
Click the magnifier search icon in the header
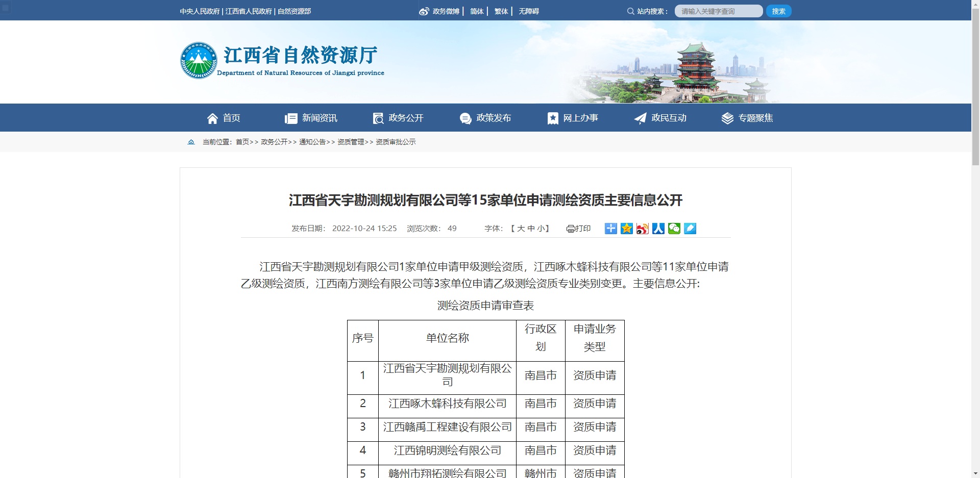[x=631, y=11]
